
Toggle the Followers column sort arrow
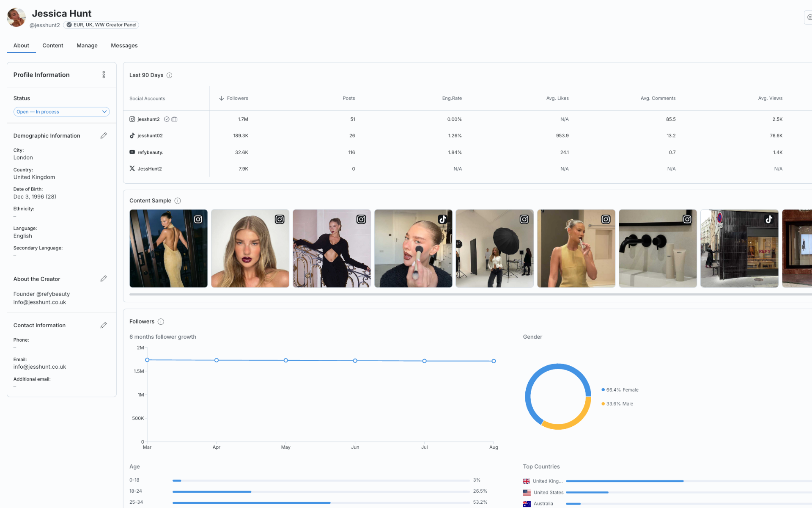pyautogui.click(x=221, y=98)
